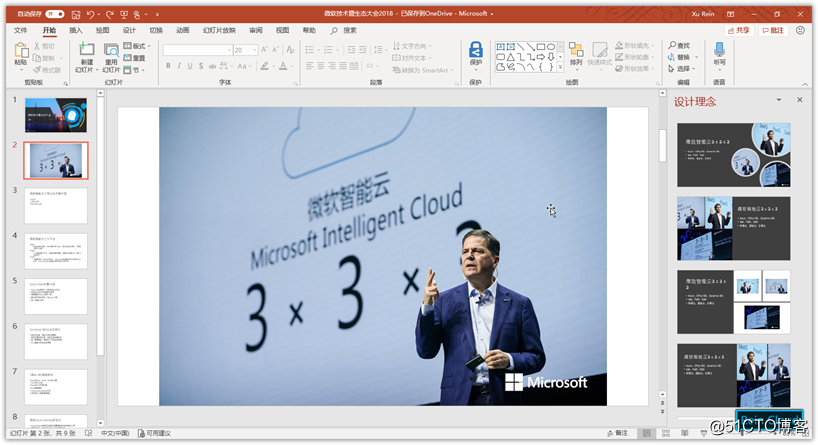The height and width of the screenshot is (445, 818).
Task: Open the 文件 (File) menu
Action: 20,30
